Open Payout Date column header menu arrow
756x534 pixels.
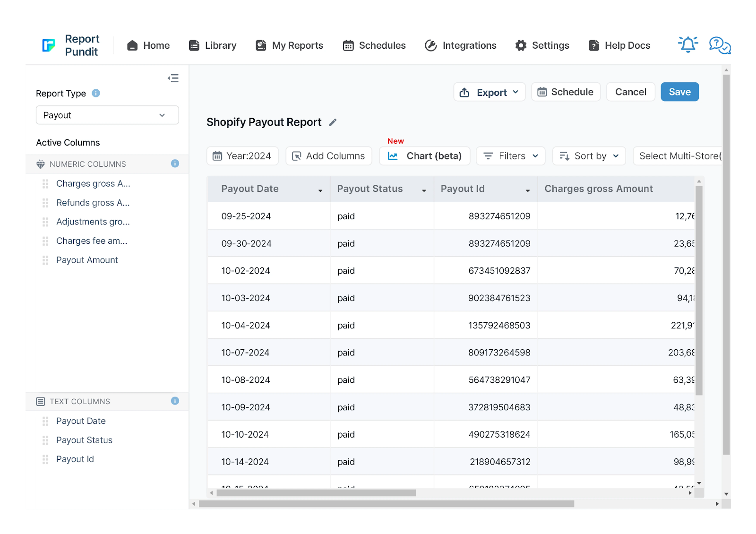click(320, 190)
